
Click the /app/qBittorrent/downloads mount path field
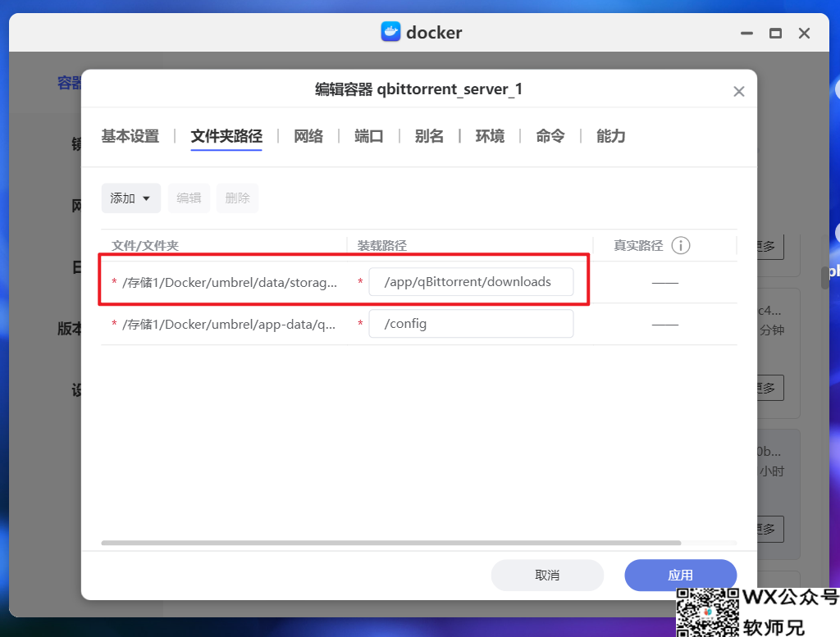[471, 281]
